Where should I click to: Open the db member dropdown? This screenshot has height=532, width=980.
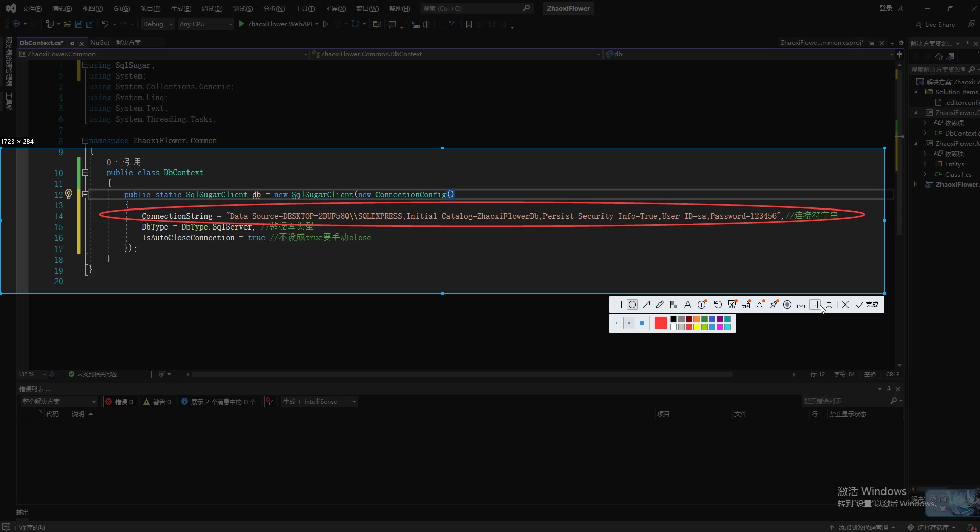[x=749, y=54]
